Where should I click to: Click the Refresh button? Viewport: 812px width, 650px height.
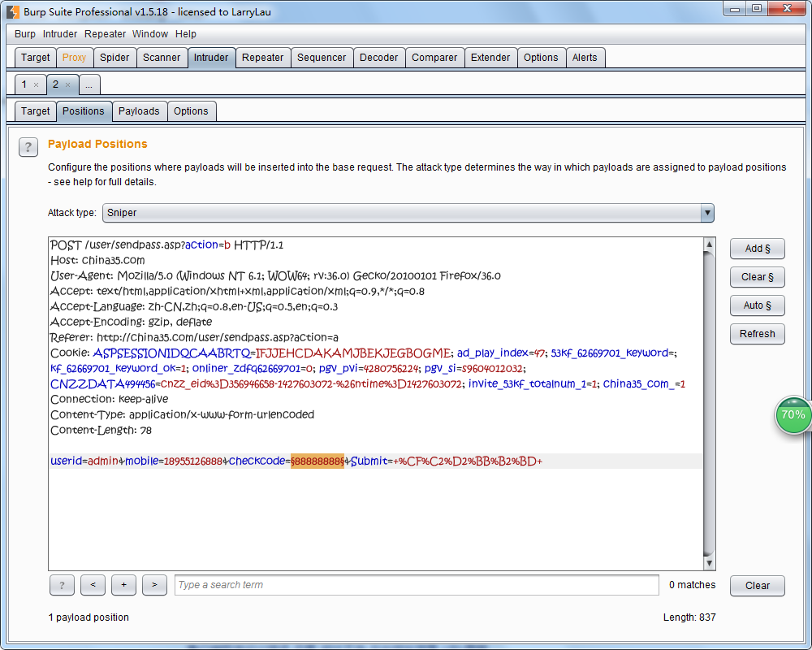coord(758,334)
